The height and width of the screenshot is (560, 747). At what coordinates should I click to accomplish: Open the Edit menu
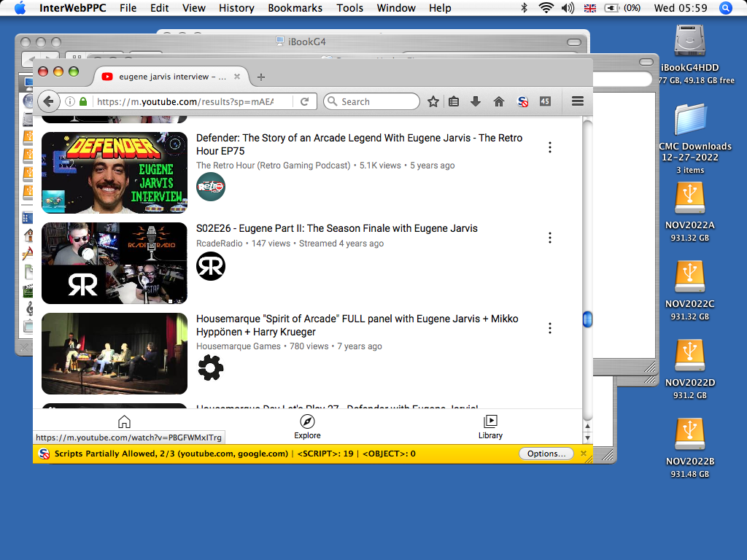159,8
